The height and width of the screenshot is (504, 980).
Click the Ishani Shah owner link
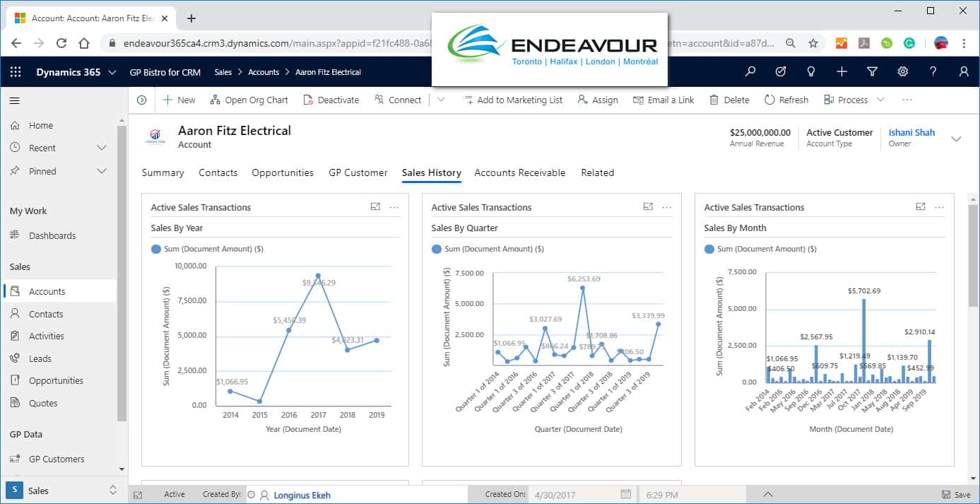[911, 132]
